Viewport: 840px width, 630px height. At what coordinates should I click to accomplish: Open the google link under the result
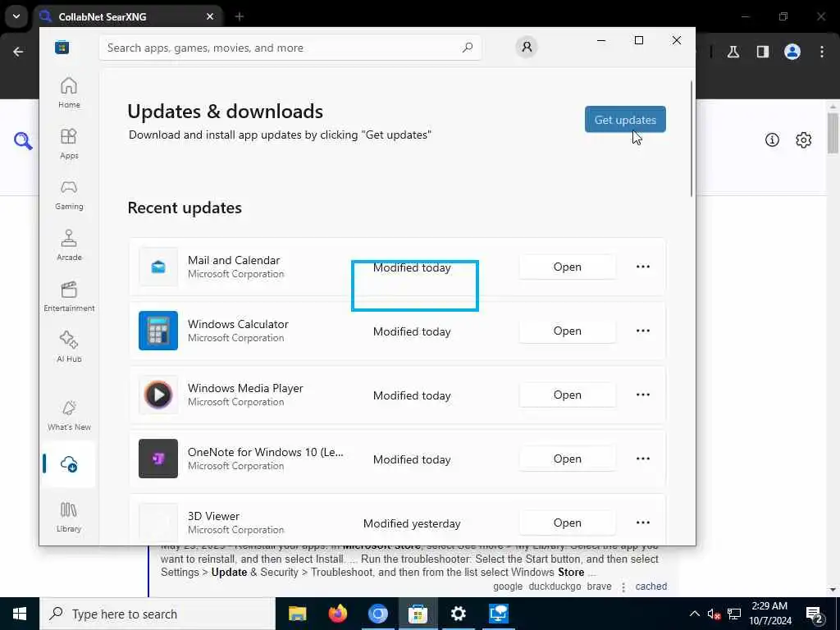508,586
